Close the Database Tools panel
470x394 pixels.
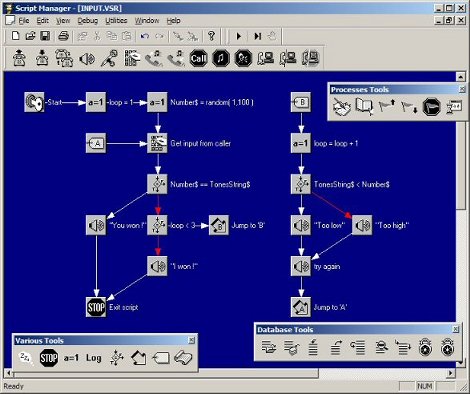tap(456, 329)
